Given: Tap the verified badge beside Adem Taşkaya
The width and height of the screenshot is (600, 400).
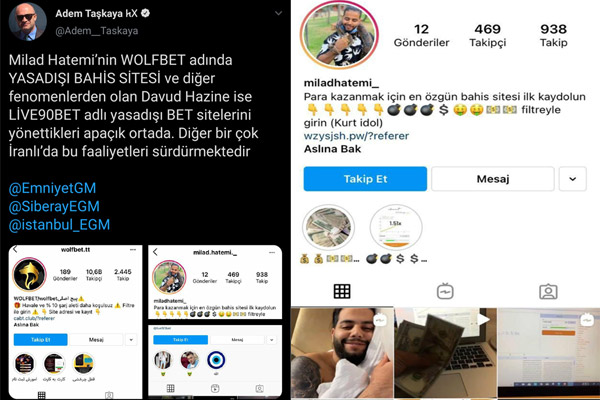Looking at the screenshot, I should tap(145, 13).
